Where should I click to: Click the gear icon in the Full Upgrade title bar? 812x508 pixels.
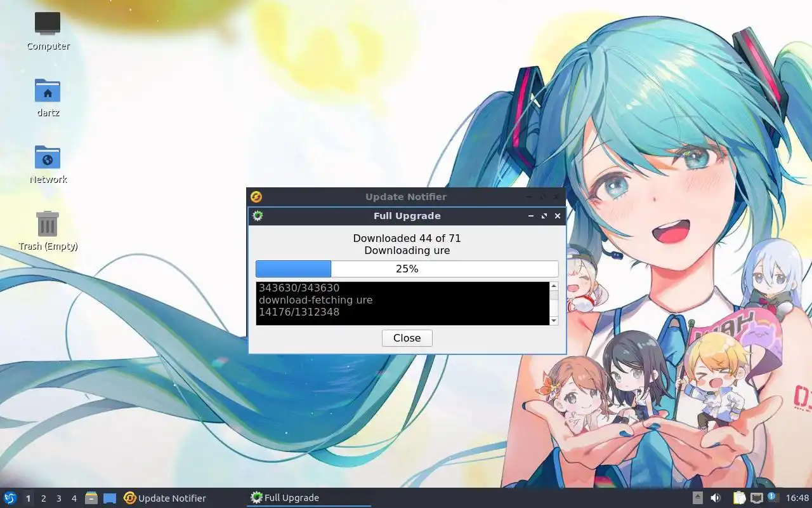tap(257, 216)
